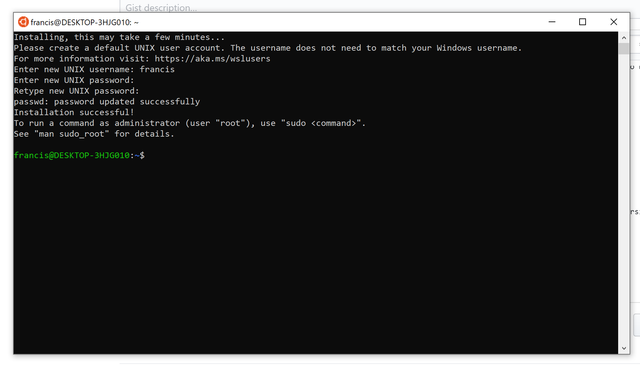
Task: Click the green francis@DESKTOP-3HJG010 prompt text
Action: [x=72, y=155]
